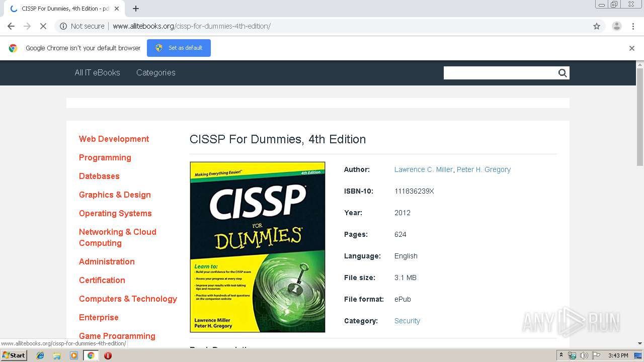Image resolution: width=644 pixels, height=362 pixels.
Task: Open the Chrome profile avatar
Action: 616,26
